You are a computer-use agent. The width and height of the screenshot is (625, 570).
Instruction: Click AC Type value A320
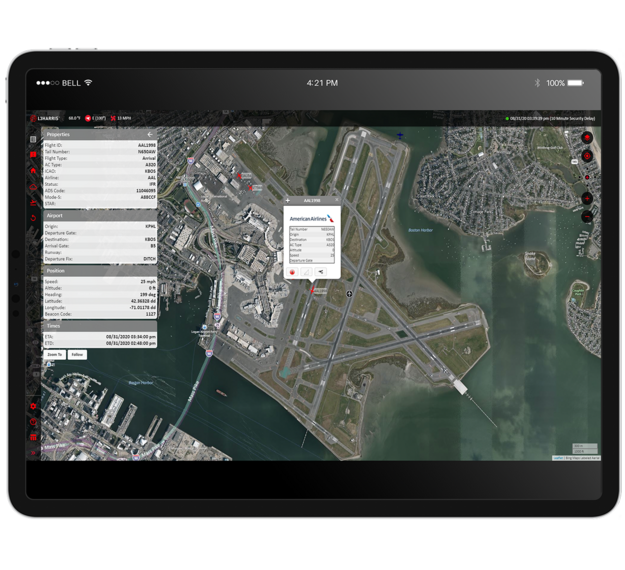[151, 165]
